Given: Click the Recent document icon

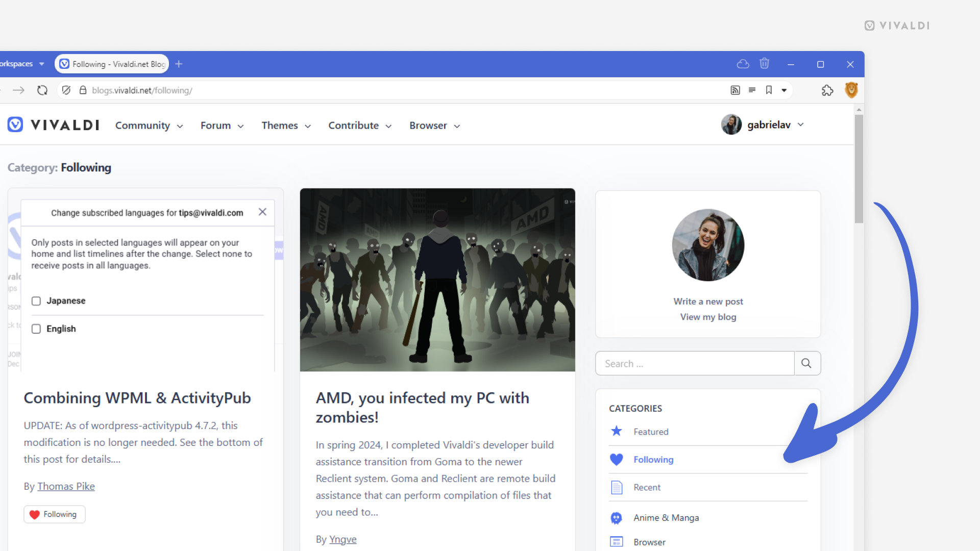Looking at the screenshot, I should (x=617, y=488).
